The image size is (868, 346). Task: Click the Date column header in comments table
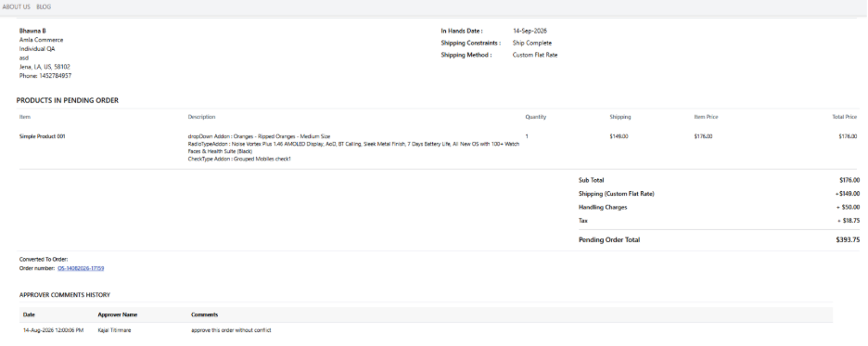[x=29, y=314]
